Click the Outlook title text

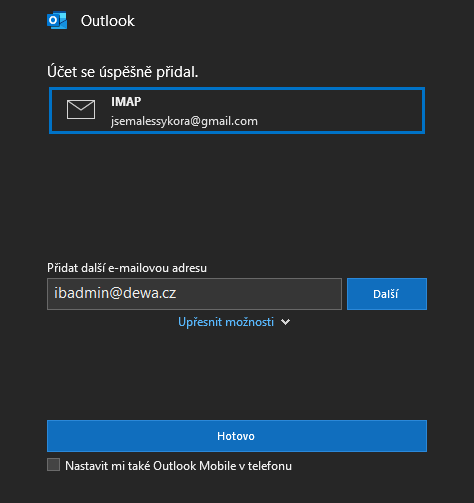(108, 21)
